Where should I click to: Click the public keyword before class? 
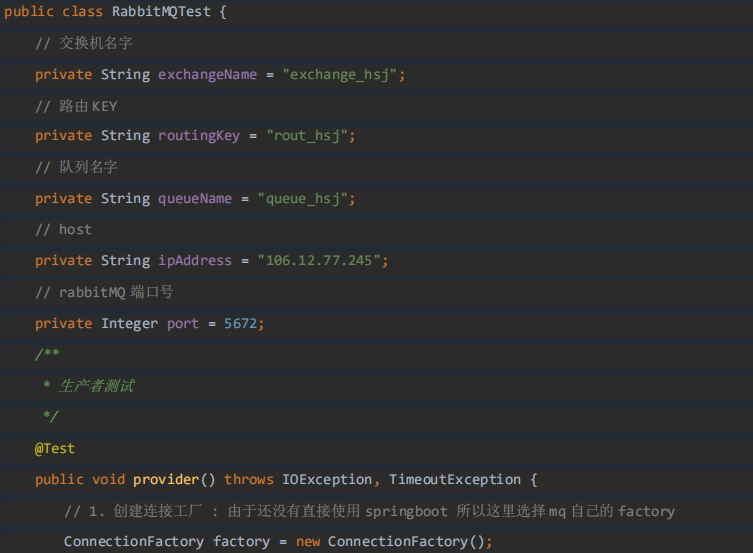29,12
